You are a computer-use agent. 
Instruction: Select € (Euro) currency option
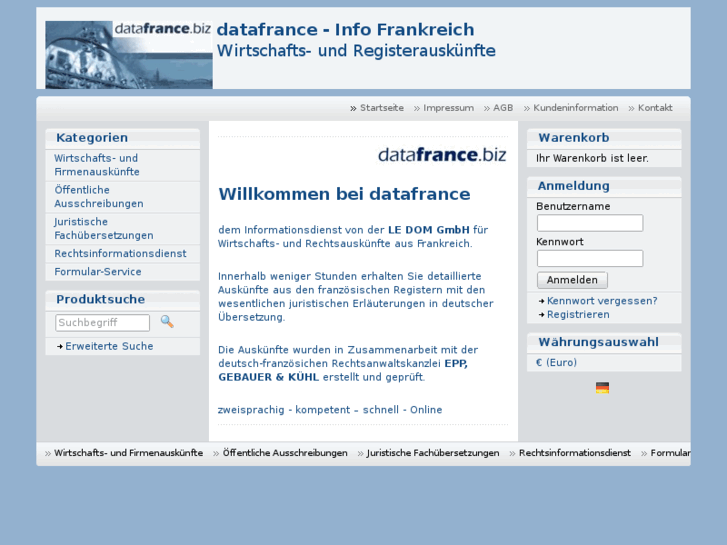(556, 362)
